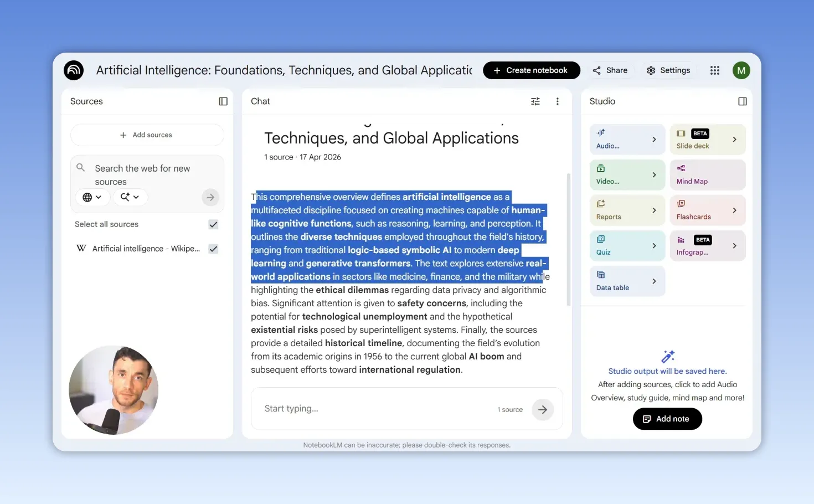Expand Audio overview options chevron
The width and height of the screenshot is (814, 504).
654,140
